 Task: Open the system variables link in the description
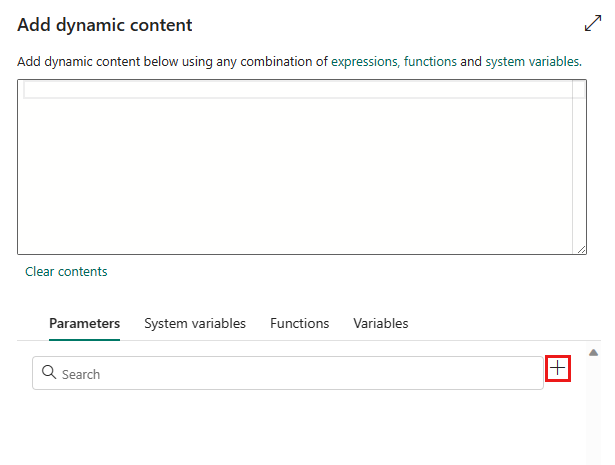coord(532,61)
